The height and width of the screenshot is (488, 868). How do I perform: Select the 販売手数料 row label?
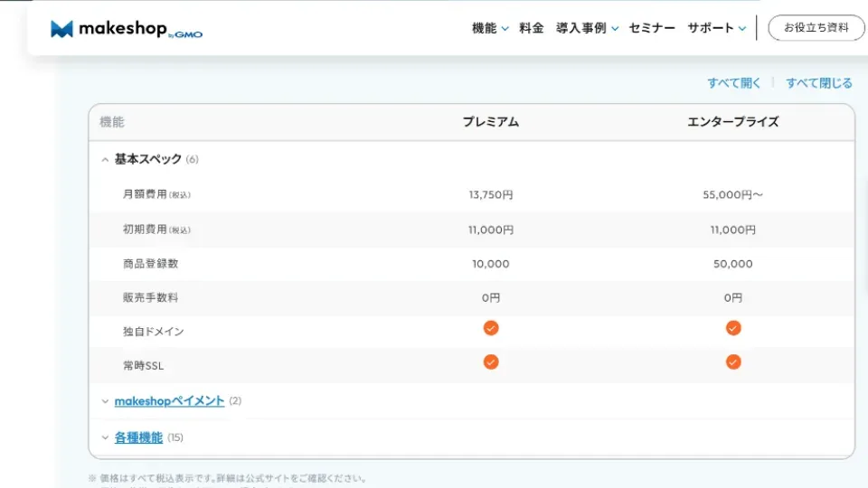pos(151,297)
